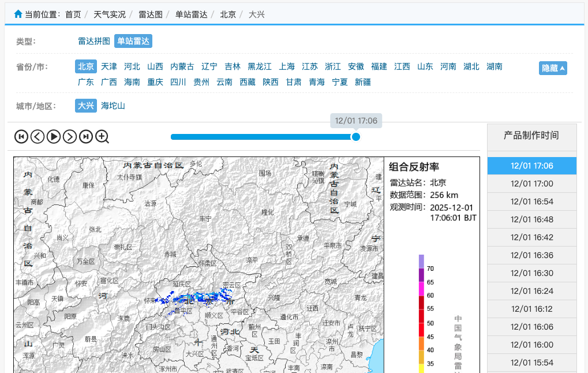Select the 12/01 17:00 product time
This screenshot has width=588, height=373.
[531, 184]
